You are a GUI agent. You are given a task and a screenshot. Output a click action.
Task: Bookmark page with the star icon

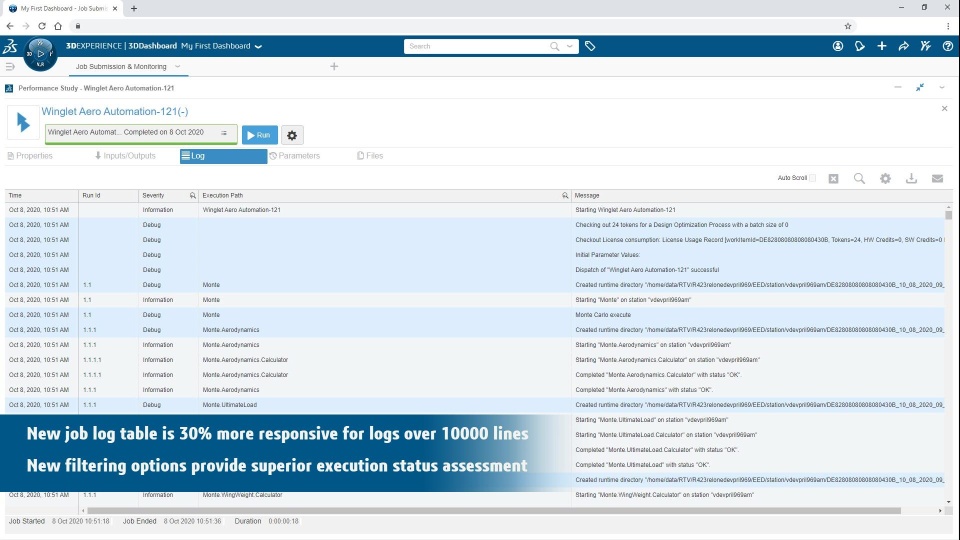coord(848,26)
